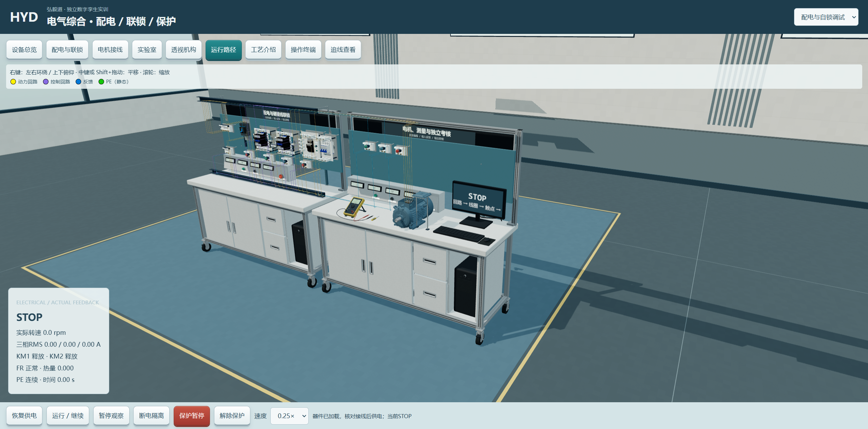This screenshot has width=868, height=429.
Task: Click the purple 控制回路 legend swatch
Action: (46, 82)
